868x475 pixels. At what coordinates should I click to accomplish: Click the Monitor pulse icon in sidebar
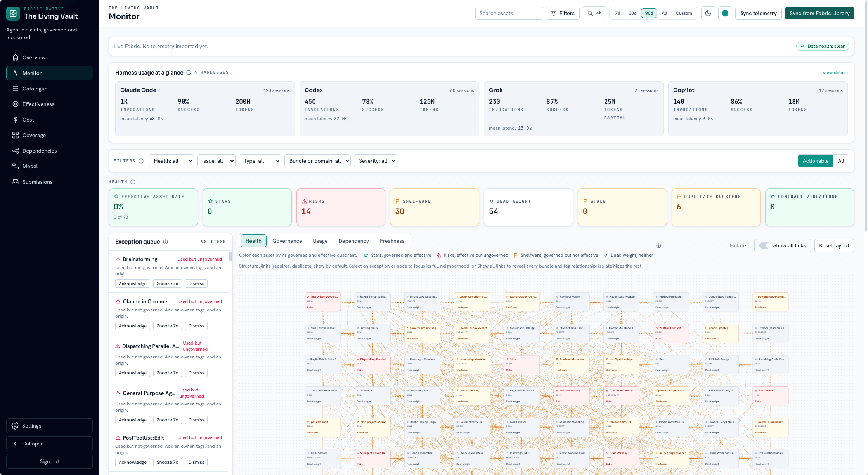coord(16,73)
